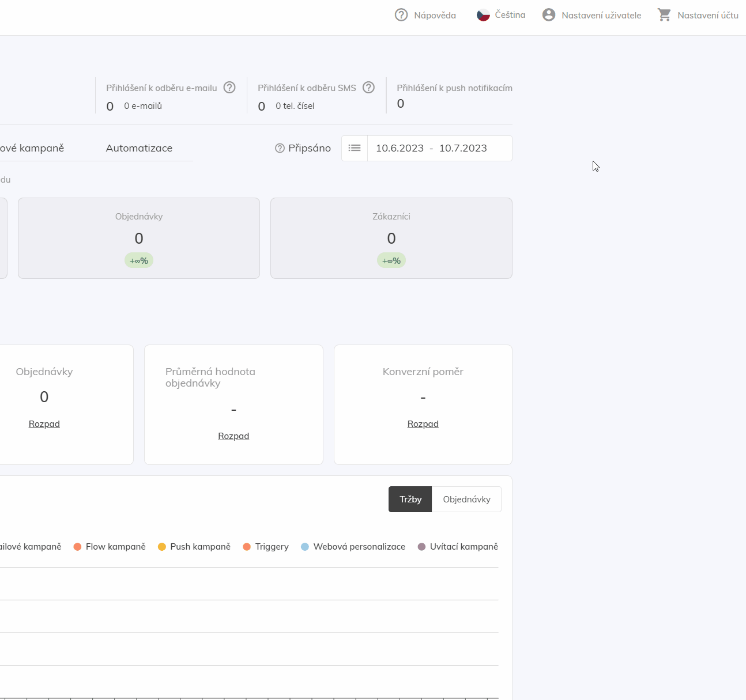Viewport: 746px width, 700px height.
Task: Toggle the Flow kampaně legend series
Action: (x=110, y=547)
